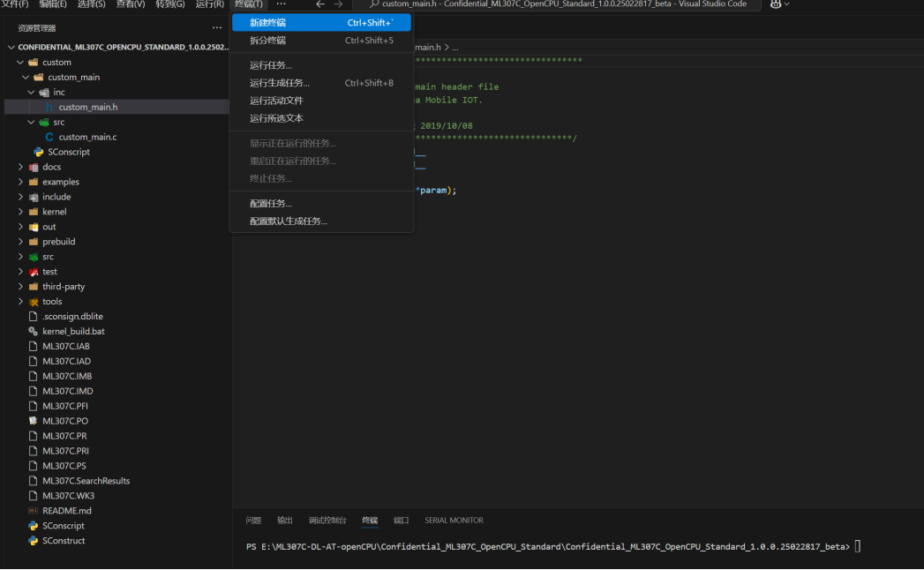Select 配置默认生成任务... menu entry
This screenshot has height=570, width=924.
(x=321, y=221)
